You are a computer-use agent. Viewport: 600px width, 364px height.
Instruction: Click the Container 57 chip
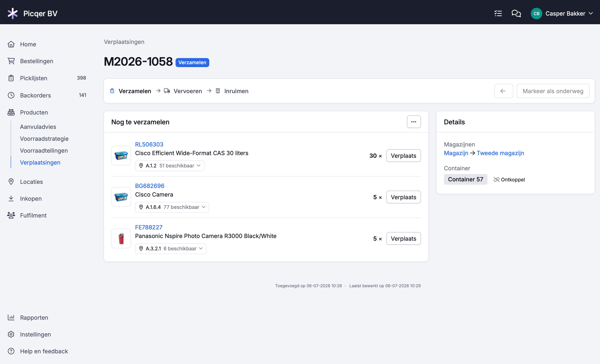465,179
